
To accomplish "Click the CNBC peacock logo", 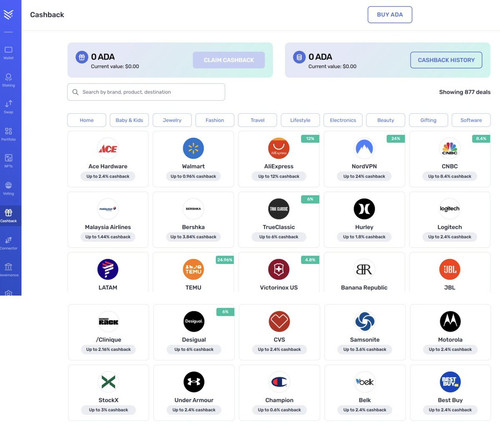I will (449, 148).
